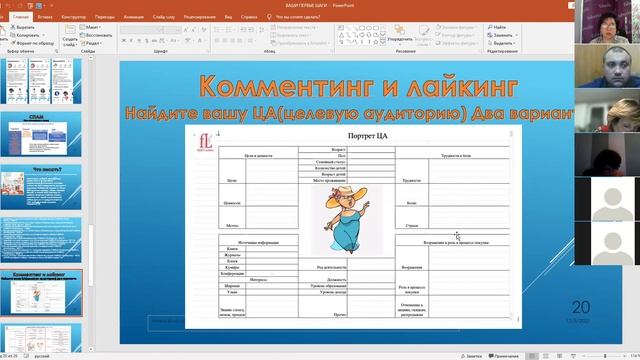Open the Вставка ribbon tab
640x360 pixels.
pyautogui.click(x=45, y=17)
